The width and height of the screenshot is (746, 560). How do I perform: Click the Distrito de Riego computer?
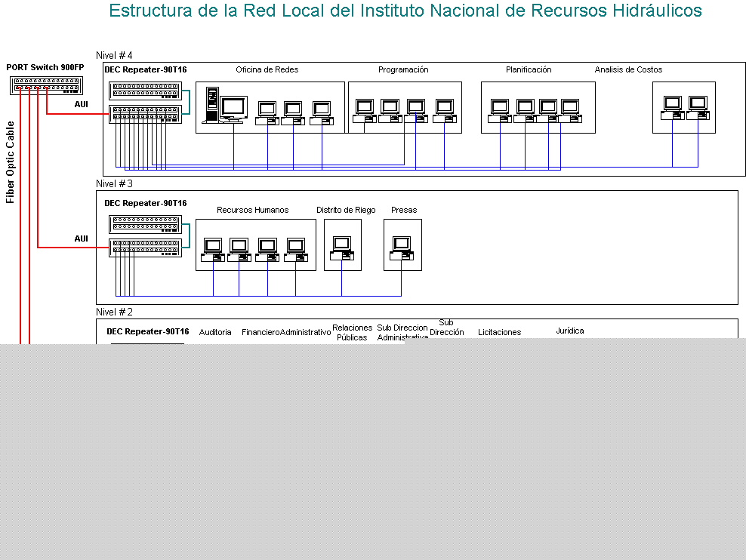[x=342, y=248]
